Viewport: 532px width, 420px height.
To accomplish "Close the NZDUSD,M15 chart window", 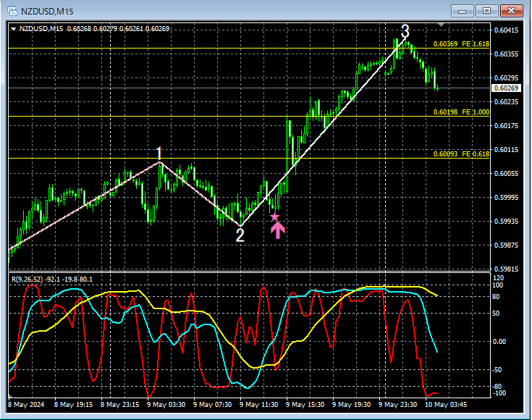I will click(511, 10).
